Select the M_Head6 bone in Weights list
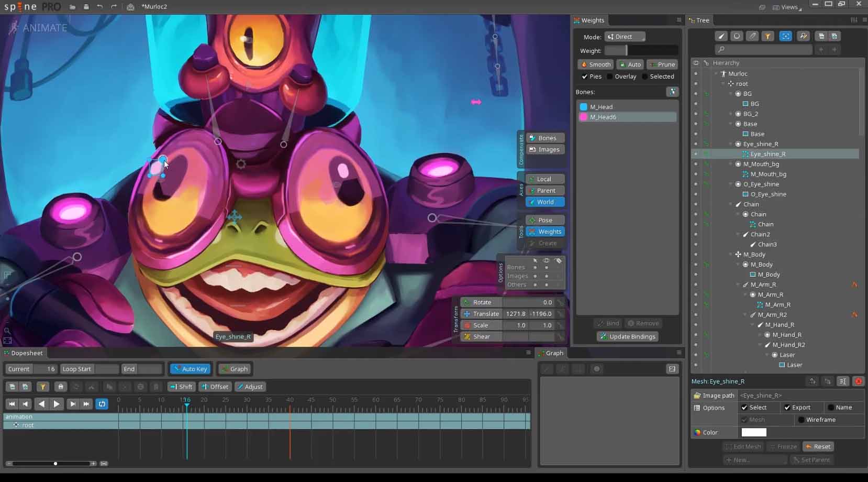The width and height of the screenshot is (868, 482). pos(627,117)
